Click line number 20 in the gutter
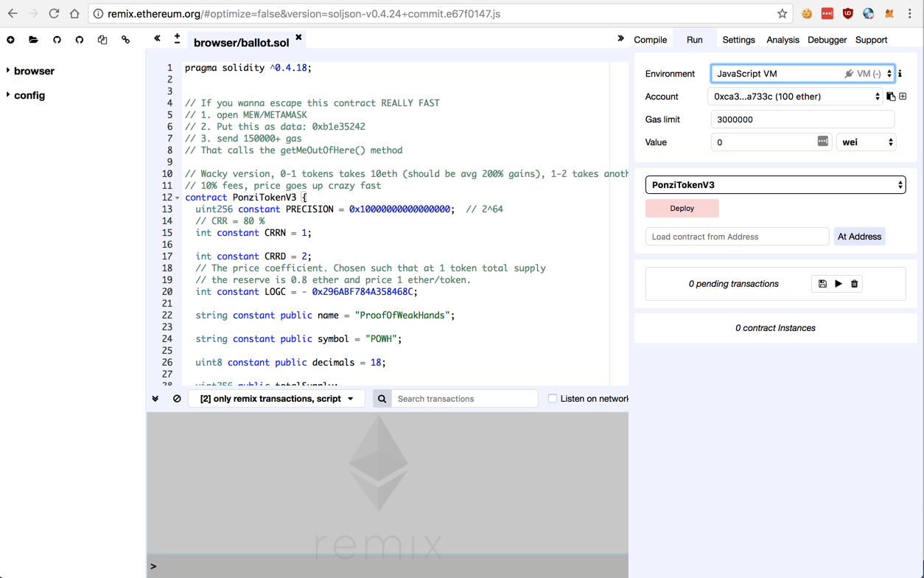924x578 pixels. [x=167, y=292]
